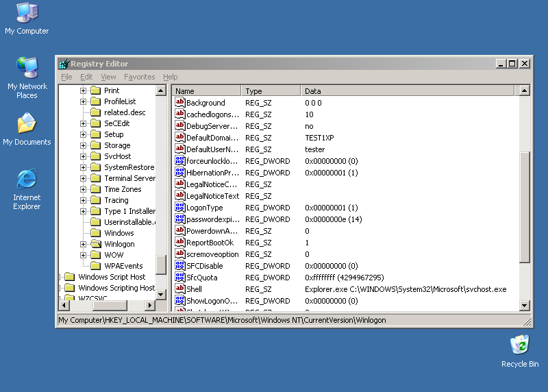This screenshot has height=392, width=548.
Task: Click the Background string value icon
Action: (x=180, y=102)
